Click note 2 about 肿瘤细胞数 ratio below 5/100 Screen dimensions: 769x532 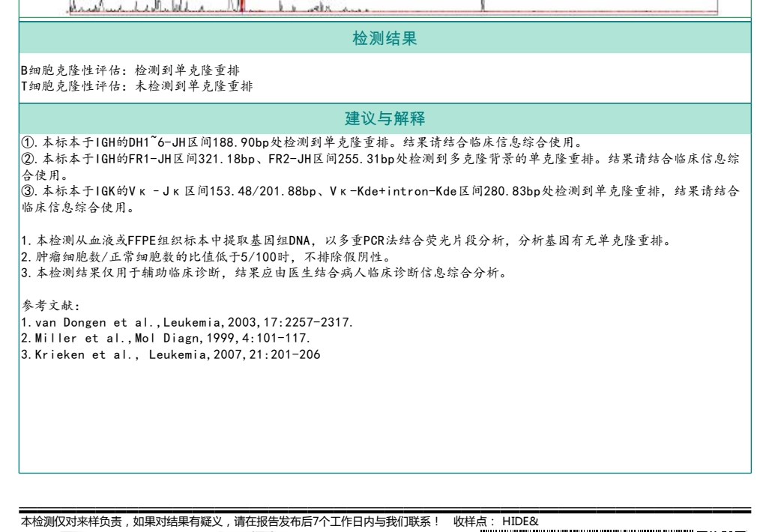[206, 256]
